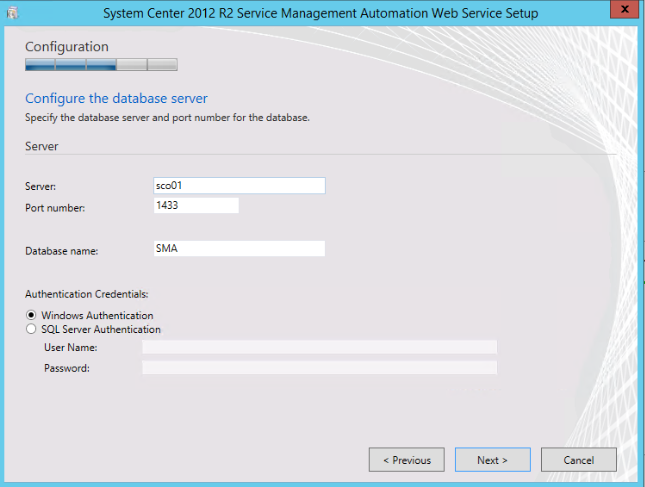Click the 'Configure the database server' heading
Screen dimensions: 645x487
point(115,98)
